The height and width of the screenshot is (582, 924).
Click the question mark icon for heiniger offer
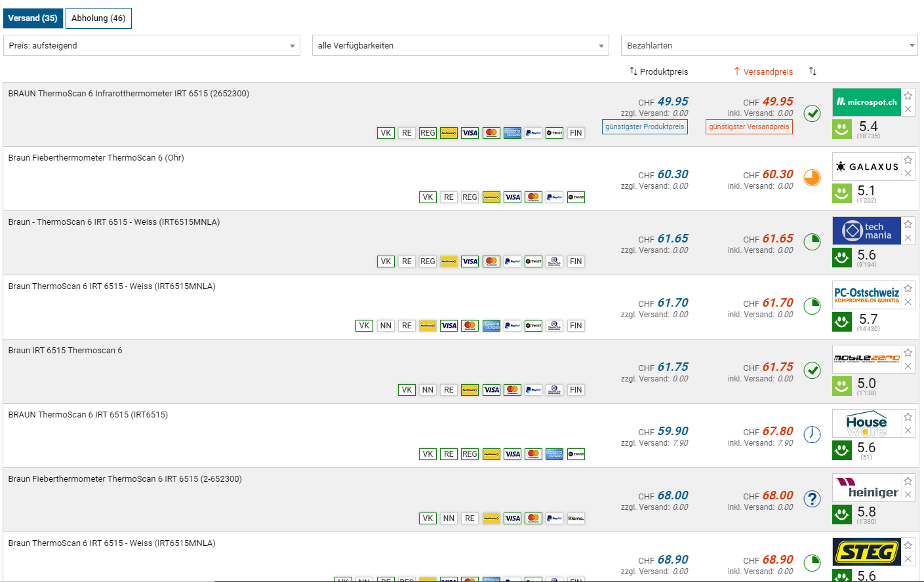click(x=812, y=499)
